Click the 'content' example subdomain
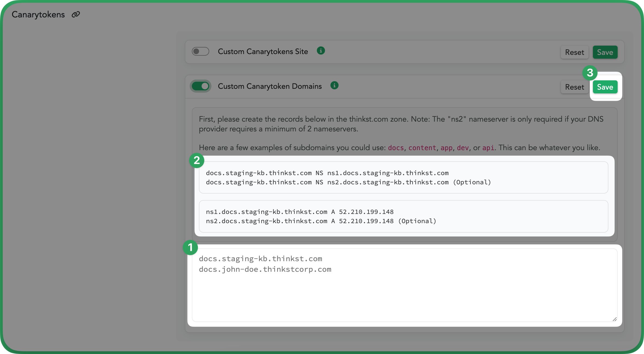 422,148
